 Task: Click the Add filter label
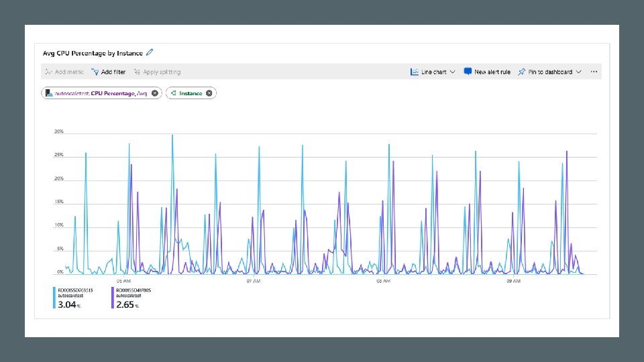click(113, 72)
